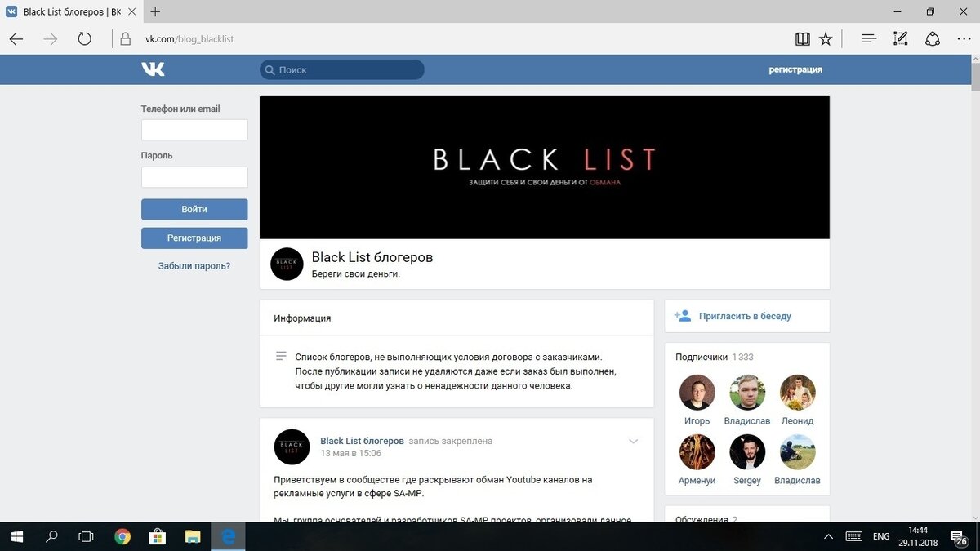Open the touch keyboard tray icon
The image size is (980, 551).
853,536
